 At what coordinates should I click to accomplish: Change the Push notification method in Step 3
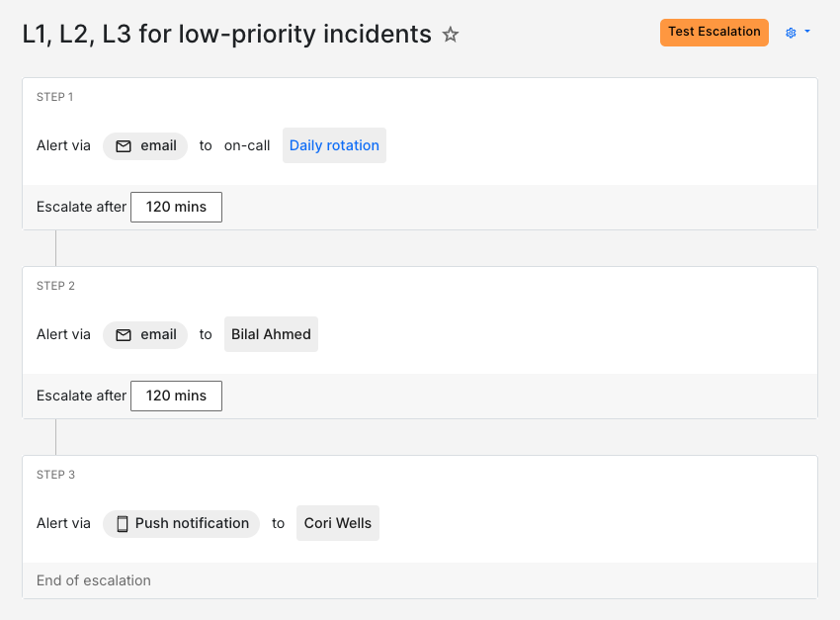[x=181, y=523]
